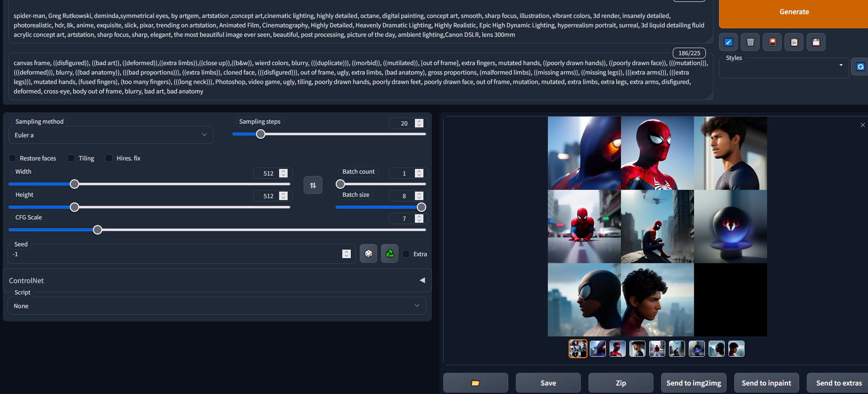The image size is (868, 394).
Task: Check the Extra seed options box
Action: [406, 254]
